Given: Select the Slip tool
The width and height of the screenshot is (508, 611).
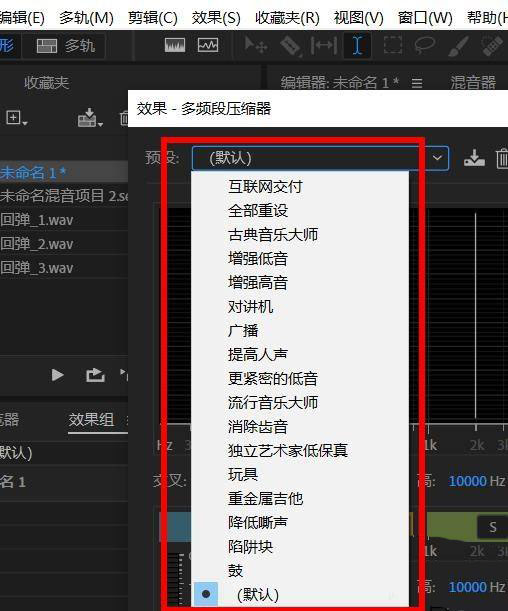Looking at the screenshot, I should (324, 46).
